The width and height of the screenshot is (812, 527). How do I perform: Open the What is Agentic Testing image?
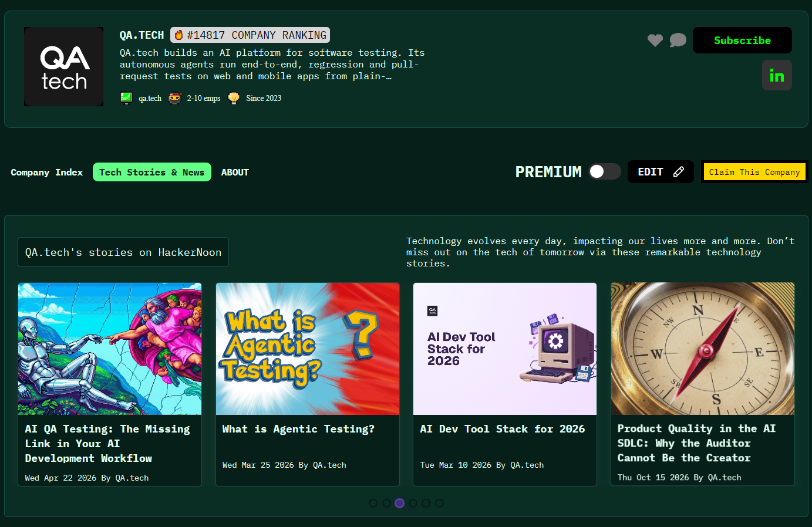308,349
